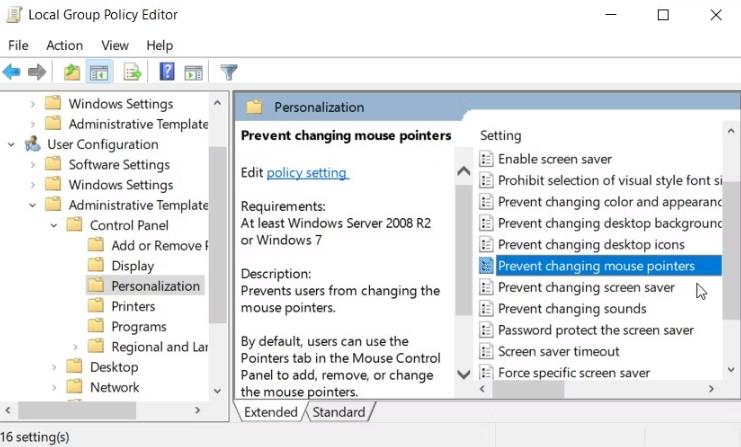
Task: Open the Action menu
Action: tap(64, 45)
